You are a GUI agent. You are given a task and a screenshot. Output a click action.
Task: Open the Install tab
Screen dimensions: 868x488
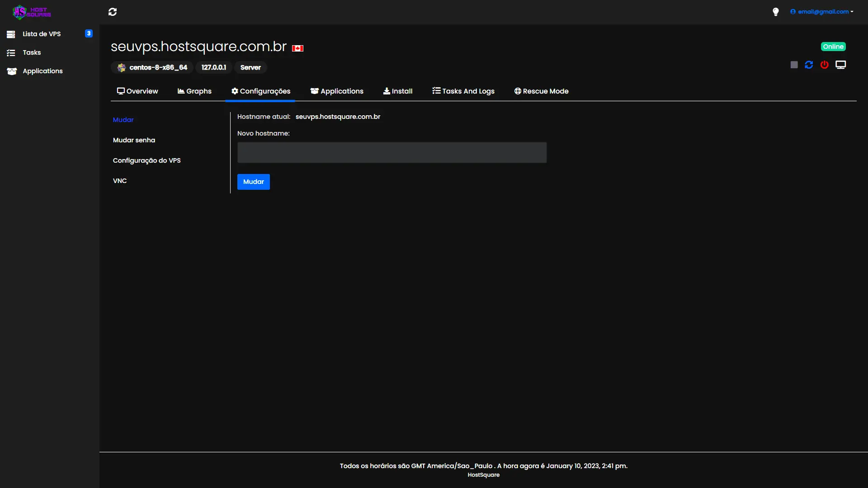(x=398, y=91)
